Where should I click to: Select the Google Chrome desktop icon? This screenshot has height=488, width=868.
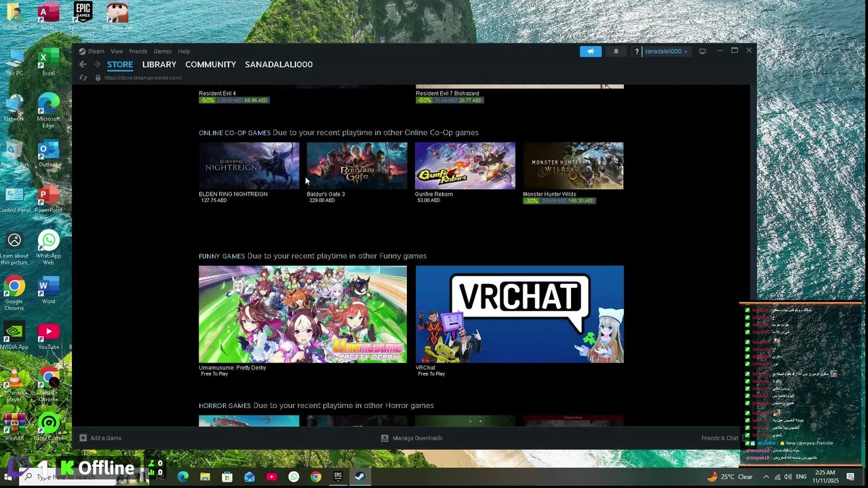point(14,293)
